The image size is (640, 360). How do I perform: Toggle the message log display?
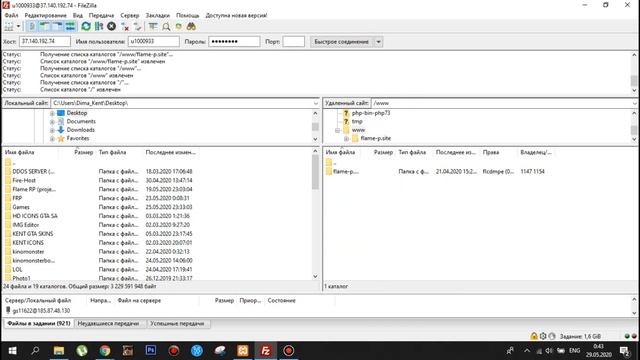click(31, 27)
